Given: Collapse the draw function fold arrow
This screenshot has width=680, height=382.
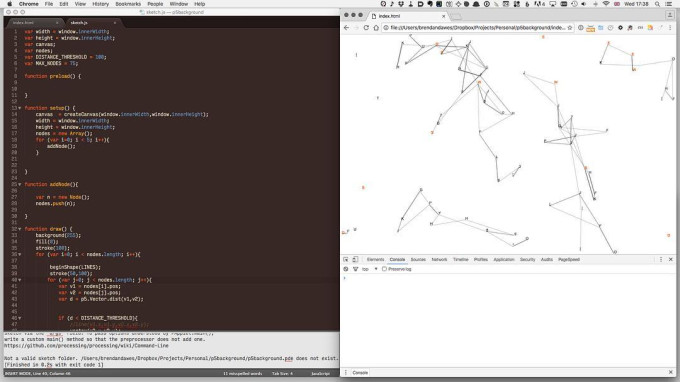Looking at the screenshot, I should coord(20,229).
